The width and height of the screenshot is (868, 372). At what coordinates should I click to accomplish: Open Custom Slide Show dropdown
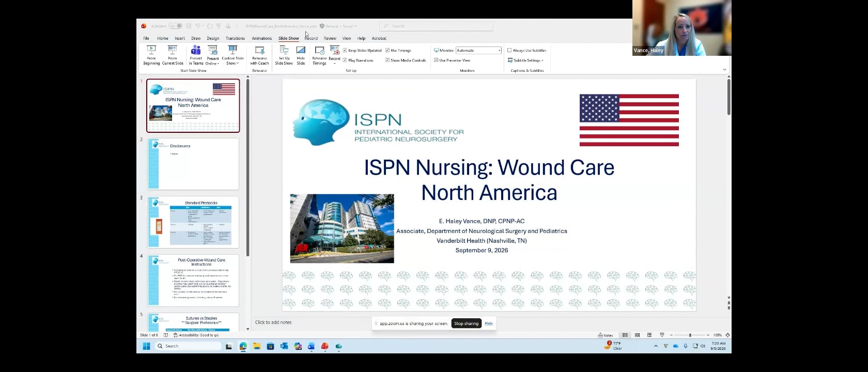(x=233, y=55)
